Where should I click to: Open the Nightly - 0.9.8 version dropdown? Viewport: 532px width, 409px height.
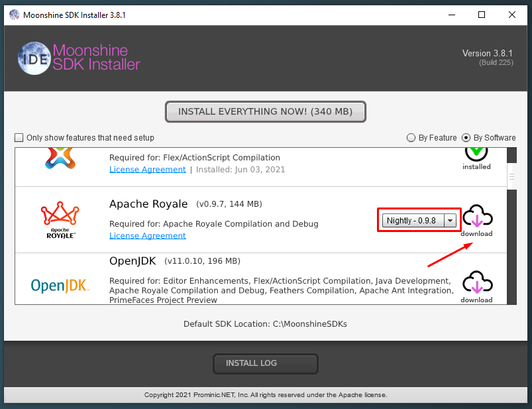pyautogui.click(x=411, y=220)
